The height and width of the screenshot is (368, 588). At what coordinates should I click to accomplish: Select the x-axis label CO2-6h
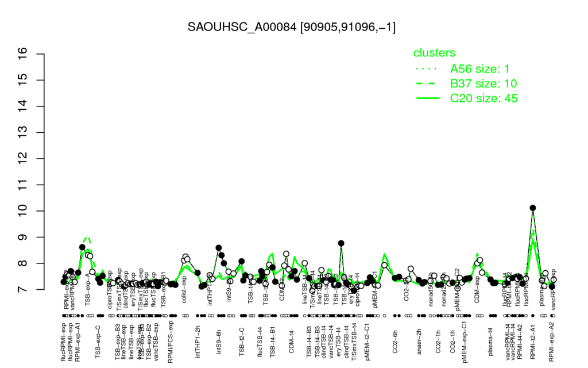point(395,342)
